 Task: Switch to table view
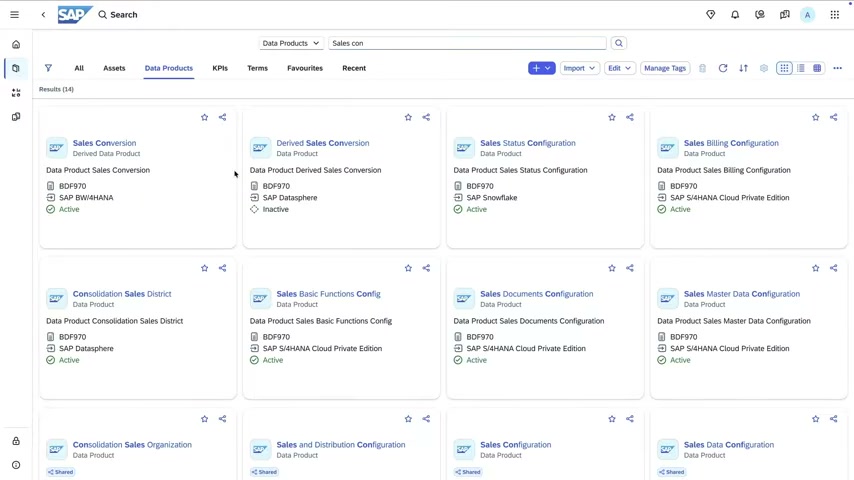click(817, 68)
